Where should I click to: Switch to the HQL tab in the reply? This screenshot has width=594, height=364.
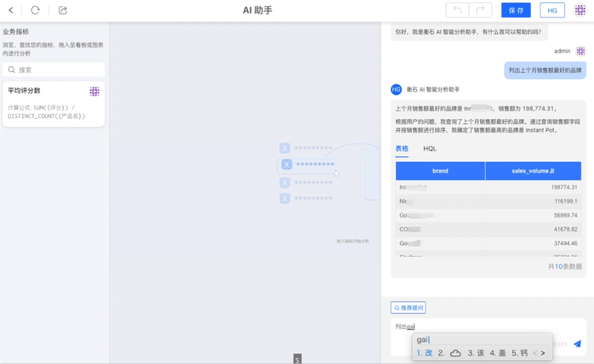click(x=430, y=148)
